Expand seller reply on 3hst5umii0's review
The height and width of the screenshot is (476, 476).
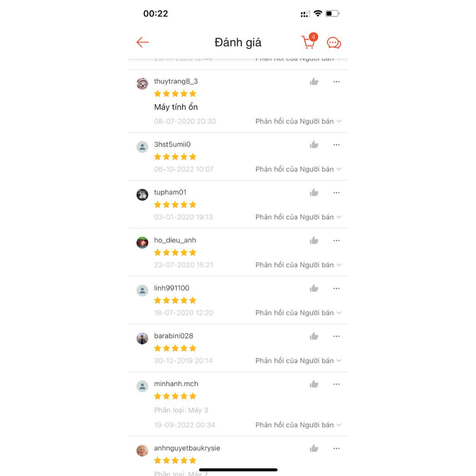tap(298, 169)
